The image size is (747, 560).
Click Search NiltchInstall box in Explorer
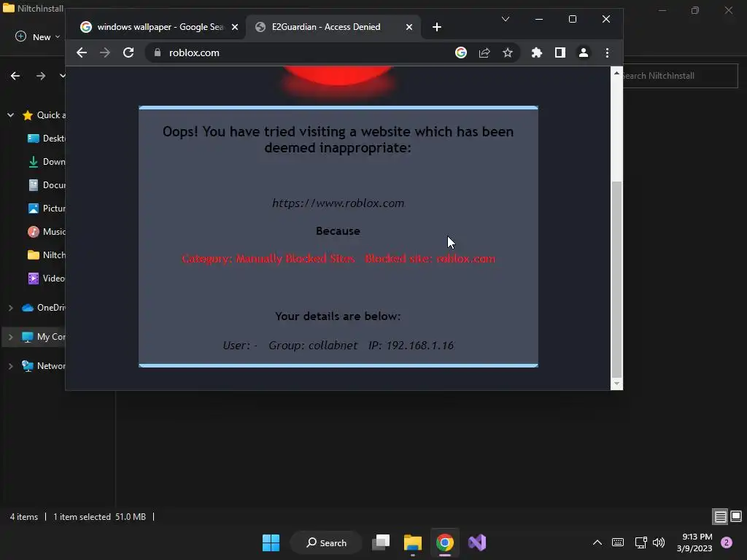tap(681, 76)
